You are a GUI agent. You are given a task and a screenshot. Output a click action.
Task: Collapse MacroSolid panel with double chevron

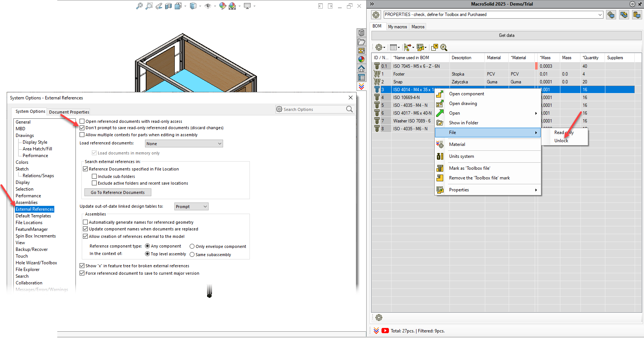pyautogui.click(x=372, y=4)
